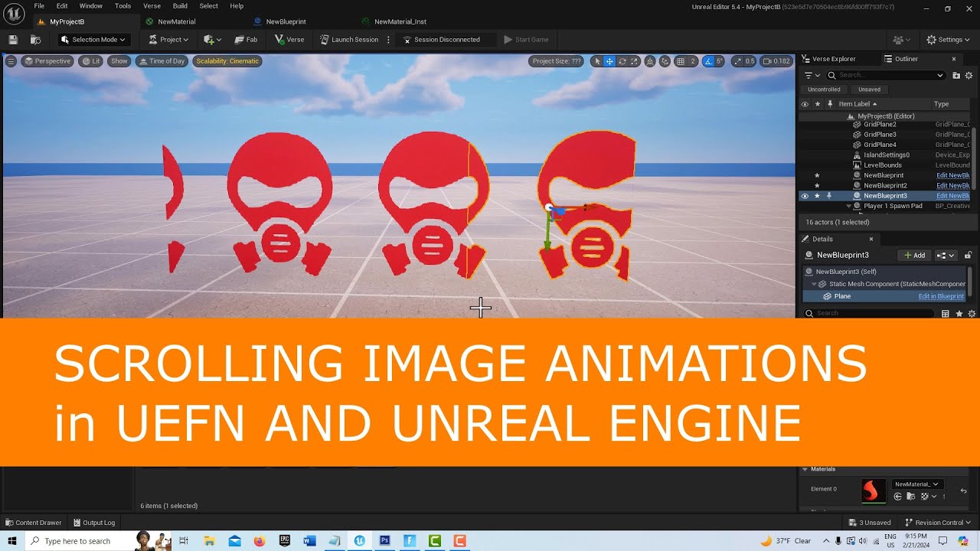Toggle Details favorites star filter
The image size is (980, 551).
pos(959,314)
